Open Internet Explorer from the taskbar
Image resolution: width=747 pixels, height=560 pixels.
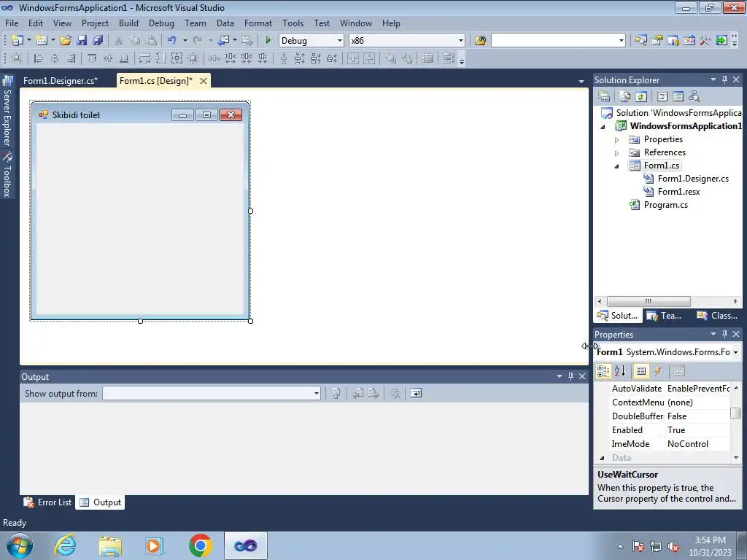click(x=65, y=545)
